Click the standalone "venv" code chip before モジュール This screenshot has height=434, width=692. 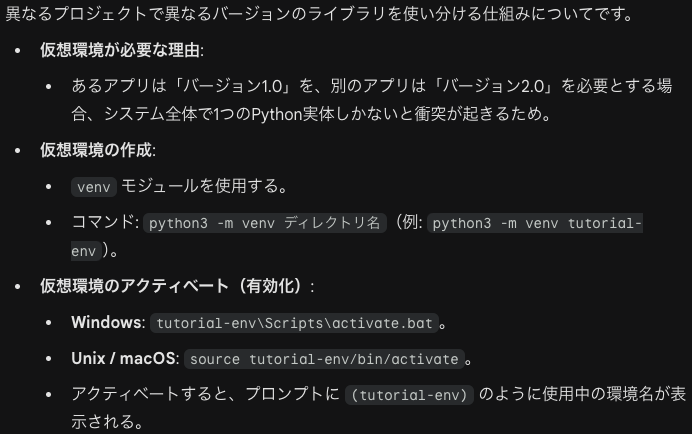tap(93, 187)
